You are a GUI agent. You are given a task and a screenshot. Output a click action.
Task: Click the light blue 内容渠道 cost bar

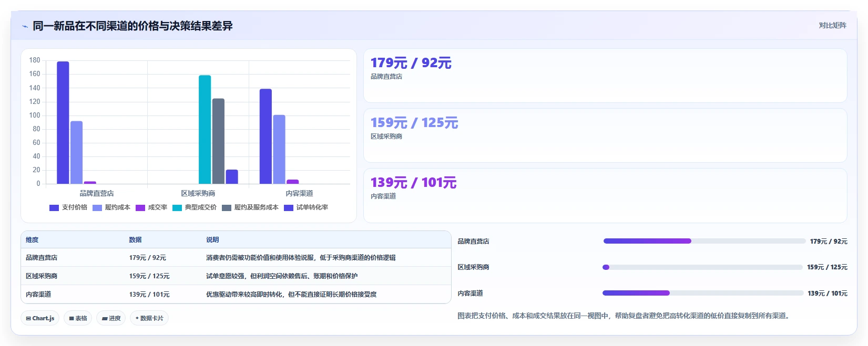click(x=279, y=150)
